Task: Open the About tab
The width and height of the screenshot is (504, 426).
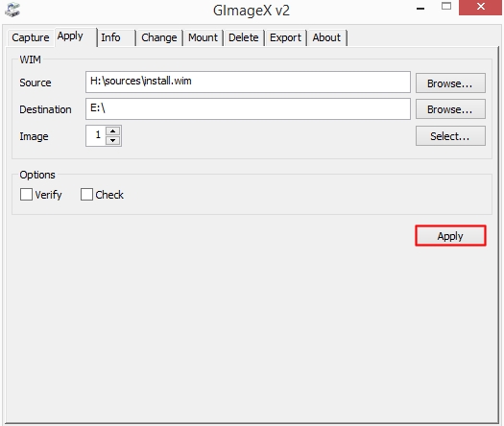Action: pos(326,37)
